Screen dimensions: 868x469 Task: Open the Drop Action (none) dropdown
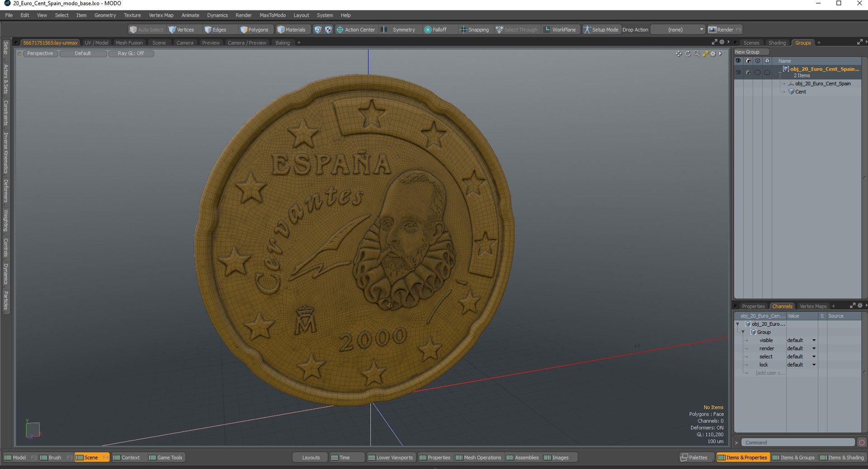click(x=678, y=29)
